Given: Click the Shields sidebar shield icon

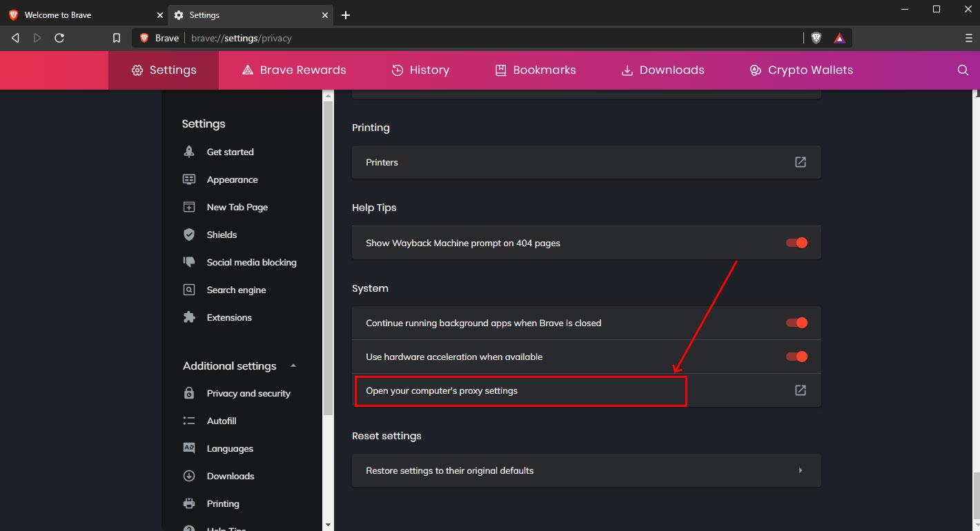Looking at the screenshot, I should pyautogui.click(x=189, y=234).
